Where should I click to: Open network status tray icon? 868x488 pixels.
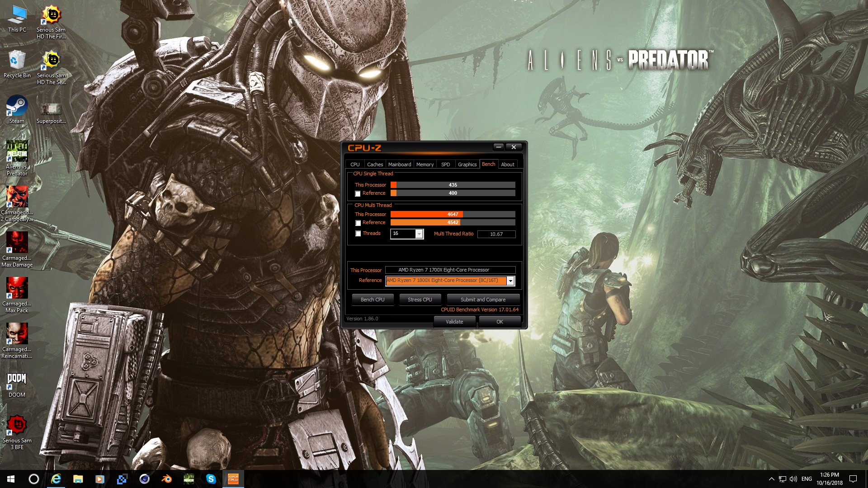pos(782,479)
